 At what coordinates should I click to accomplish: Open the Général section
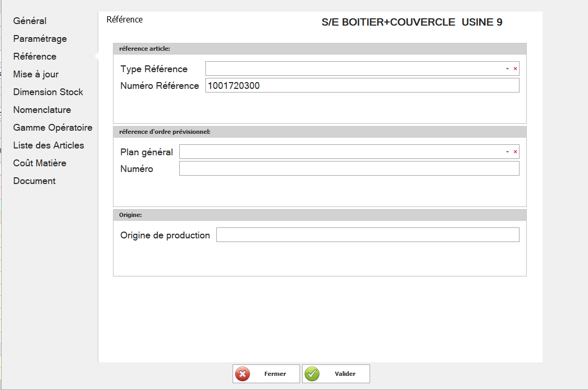[30, 21]
